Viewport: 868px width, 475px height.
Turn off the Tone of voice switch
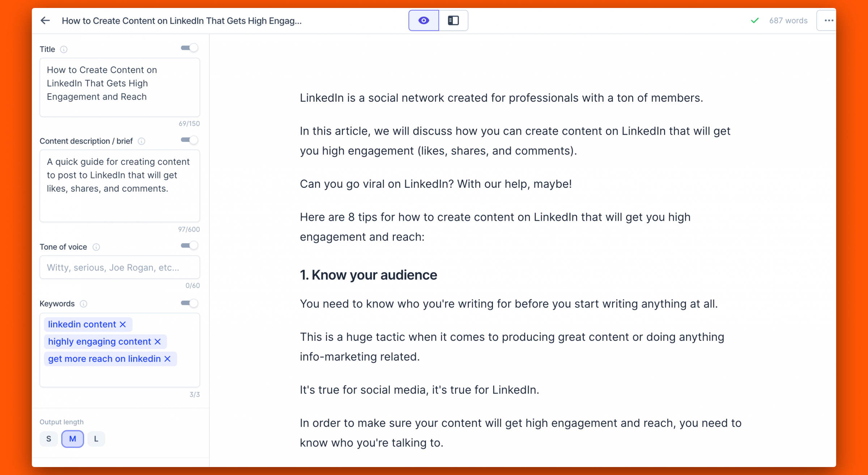coord(190,246)
